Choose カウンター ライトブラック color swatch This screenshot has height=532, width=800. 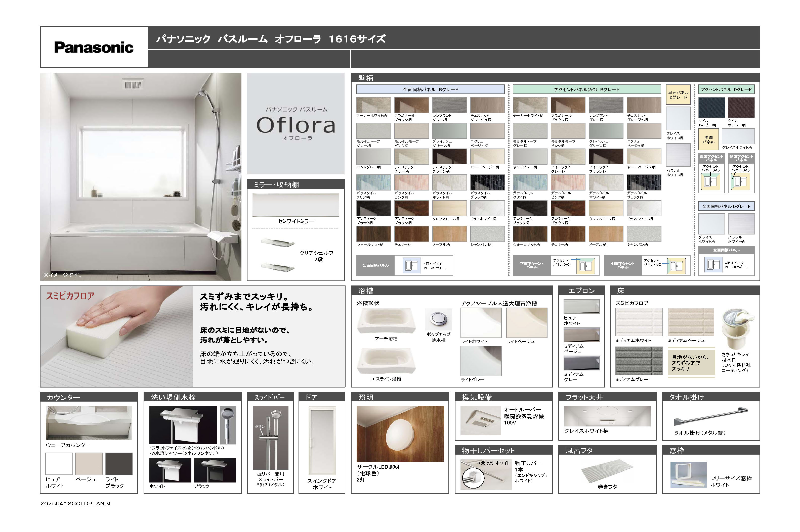pyautogui.click(x=119, y=463)
